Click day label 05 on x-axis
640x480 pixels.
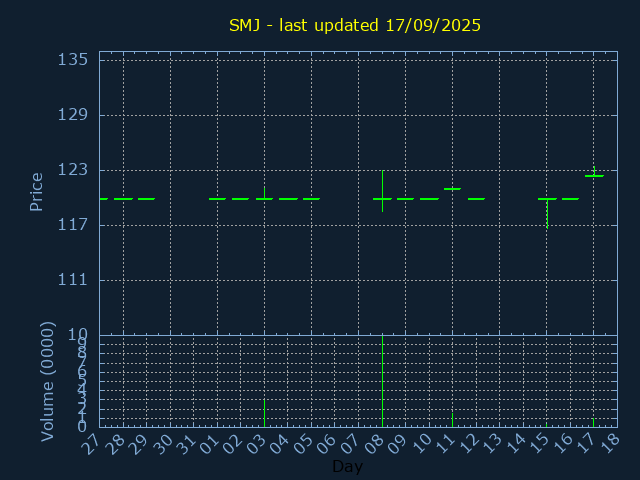click(302, 444)
